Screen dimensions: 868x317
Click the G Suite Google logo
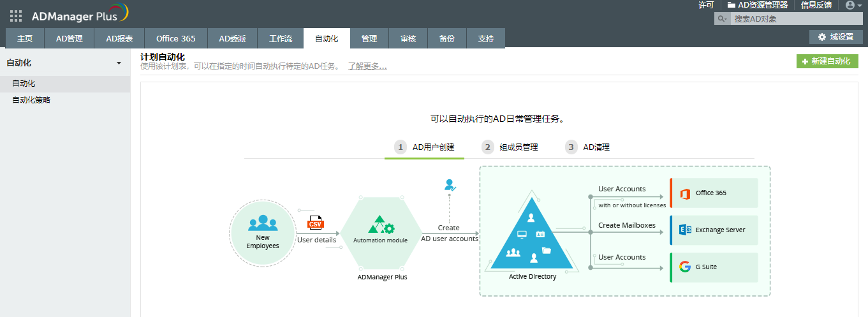click(686, 267)
